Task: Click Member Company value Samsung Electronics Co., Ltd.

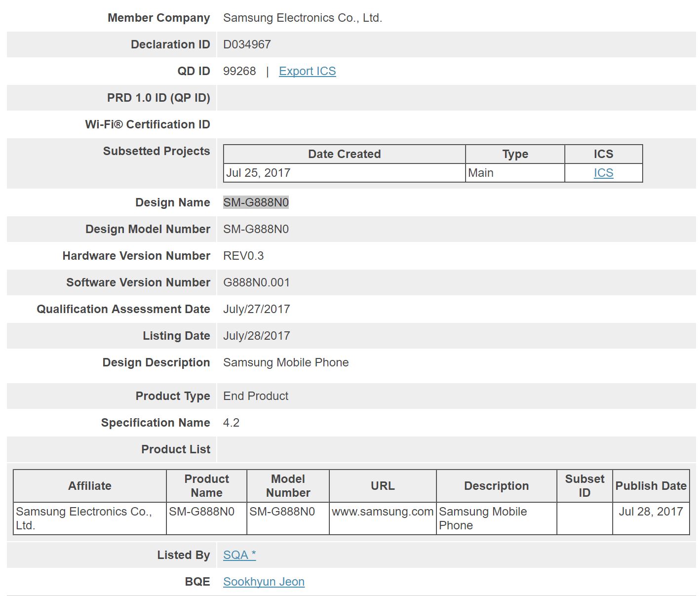Action: [303, 18]
